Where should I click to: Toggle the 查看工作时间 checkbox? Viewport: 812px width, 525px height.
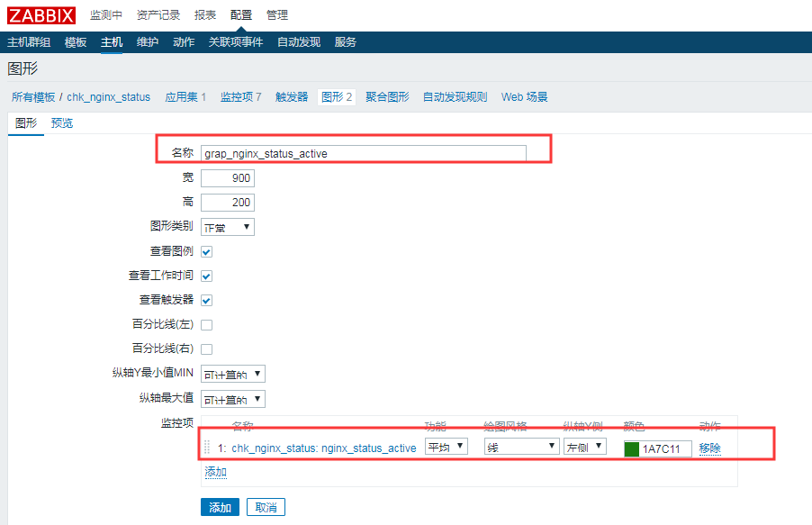(x=207, y=276)
